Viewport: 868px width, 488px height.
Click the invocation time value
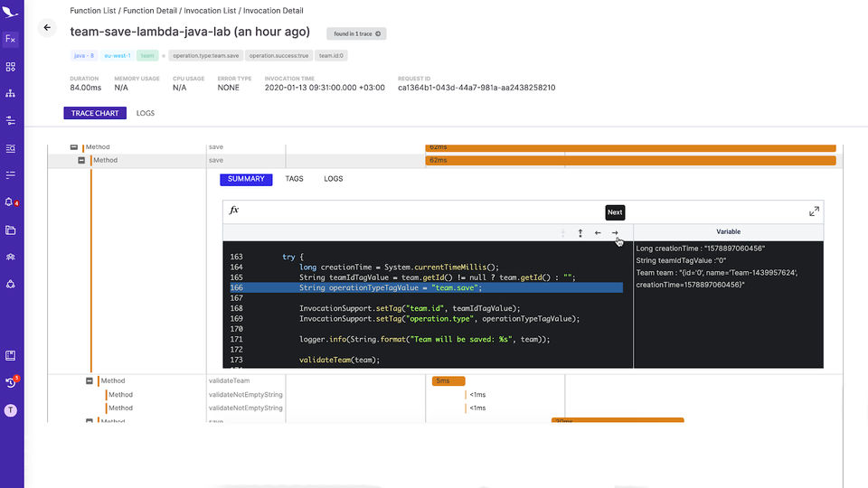325,88
